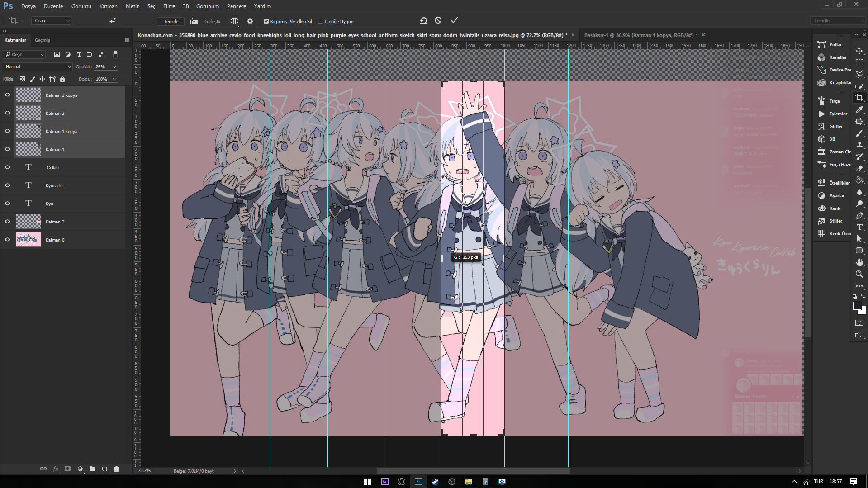Select the Hand tool

(859, 262)
